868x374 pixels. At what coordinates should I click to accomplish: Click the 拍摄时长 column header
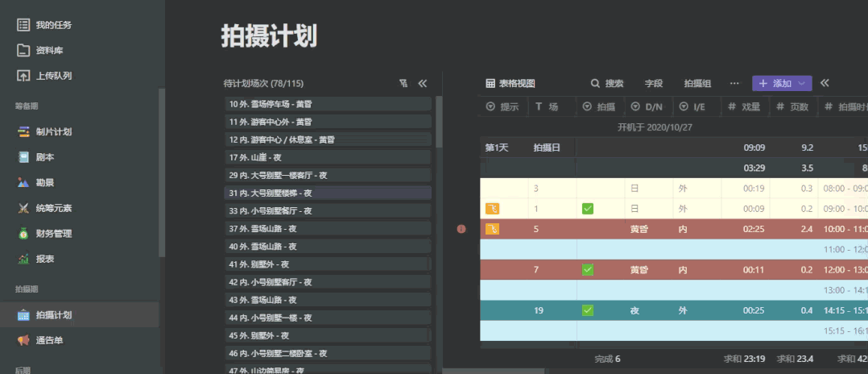pos(843,107)
